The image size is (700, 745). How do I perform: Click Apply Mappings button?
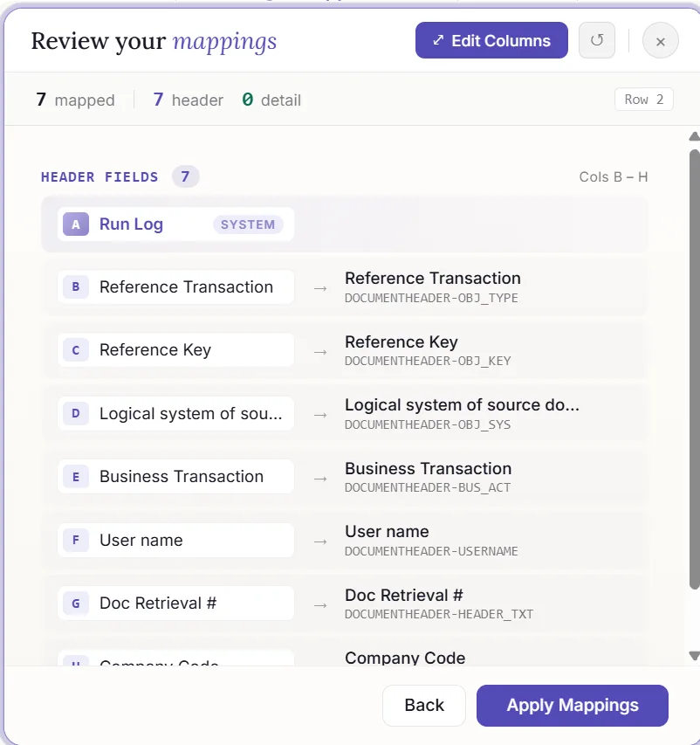573,706
